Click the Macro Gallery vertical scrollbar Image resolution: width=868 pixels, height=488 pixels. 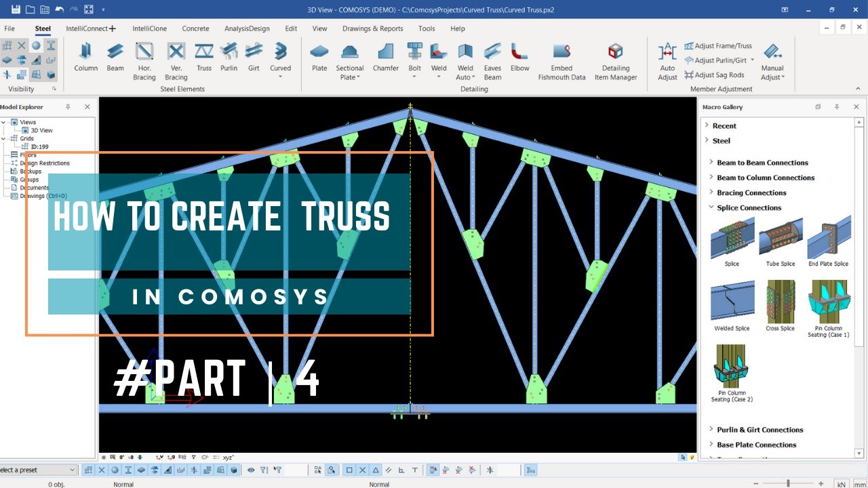click(859, 288)
